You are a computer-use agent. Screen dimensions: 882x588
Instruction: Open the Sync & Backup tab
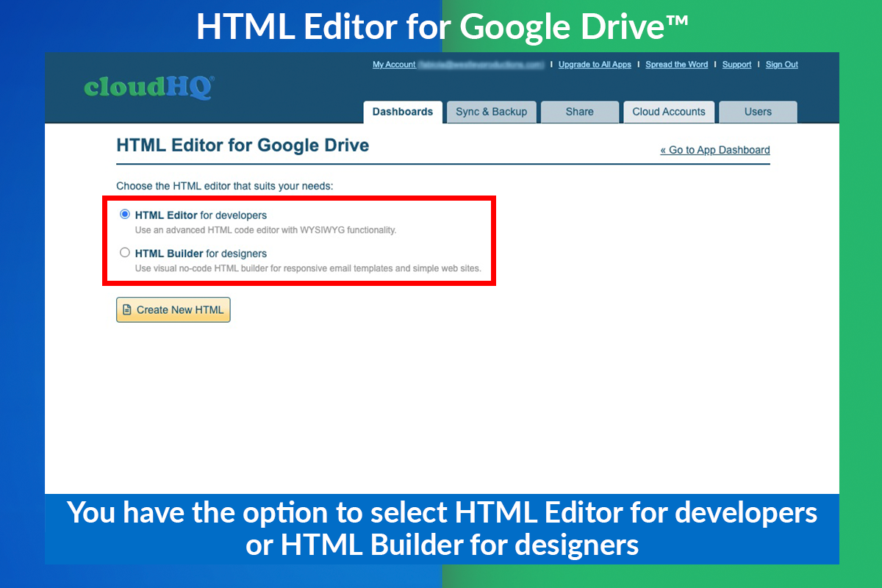pos(492,112)
